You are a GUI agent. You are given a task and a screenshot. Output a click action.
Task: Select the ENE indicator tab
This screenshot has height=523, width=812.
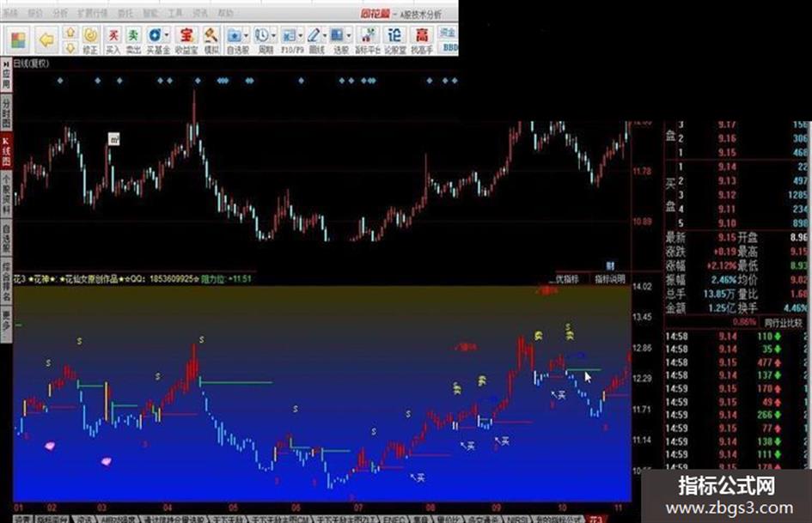coord(394,519)
